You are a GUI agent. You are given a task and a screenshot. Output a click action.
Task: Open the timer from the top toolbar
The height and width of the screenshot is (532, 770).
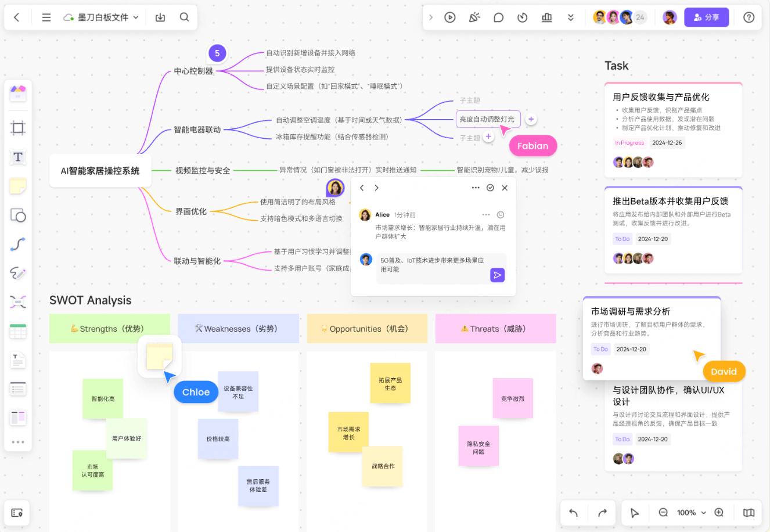(x=522, y=17)
